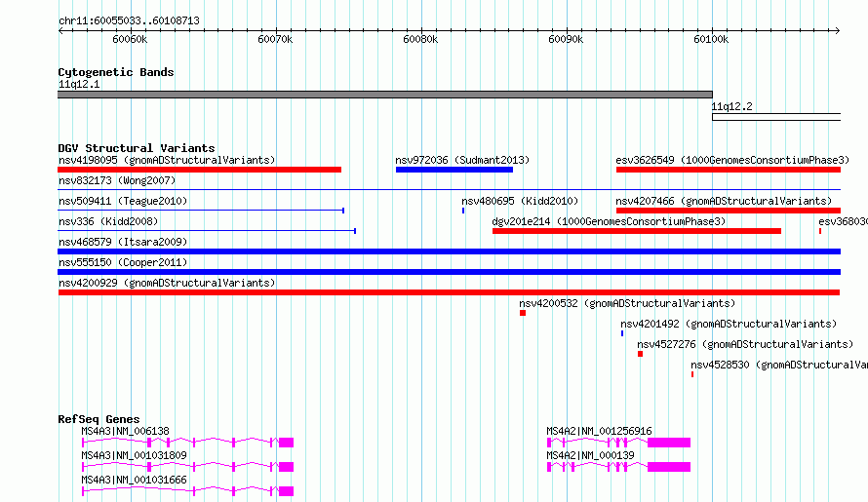Click the red dgv201e214 variant bar
The image size is (868, 502).
pos(637,231)
